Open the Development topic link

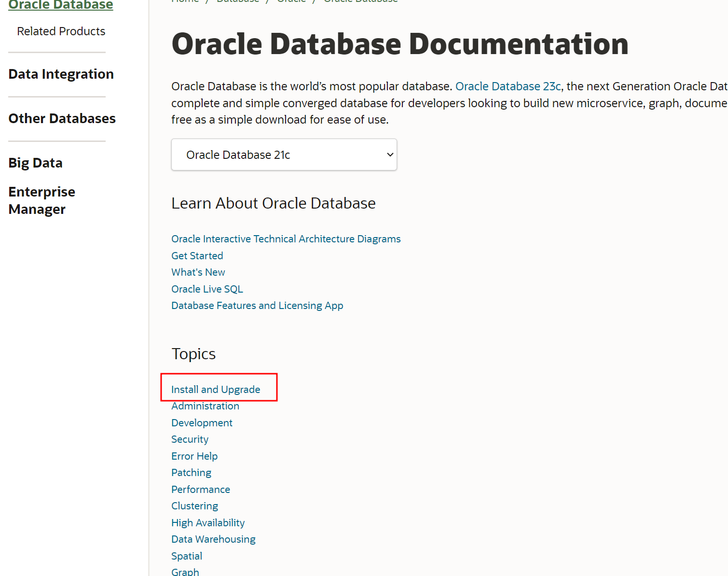(202, 423)
